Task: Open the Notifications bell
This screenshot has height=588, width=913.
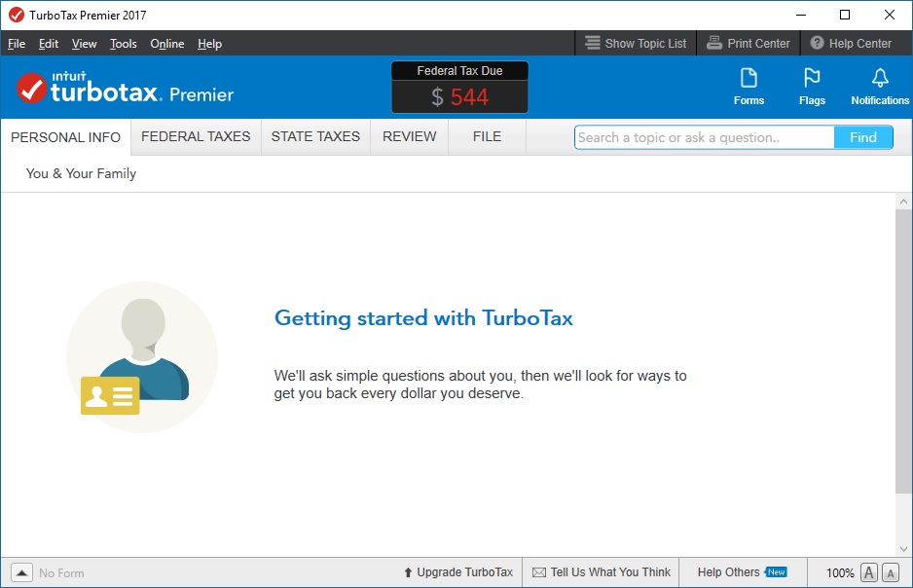Action: pos(880,87)
